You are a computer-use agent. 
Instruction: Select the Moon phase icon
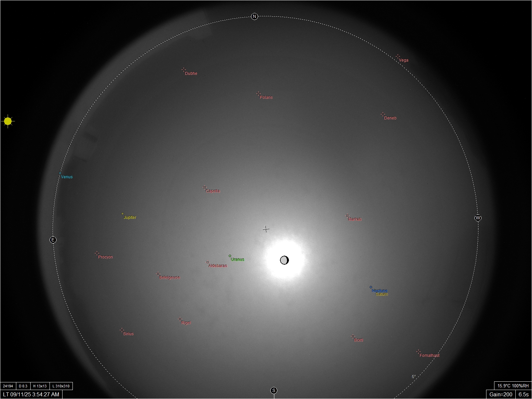tap(284, 260)
